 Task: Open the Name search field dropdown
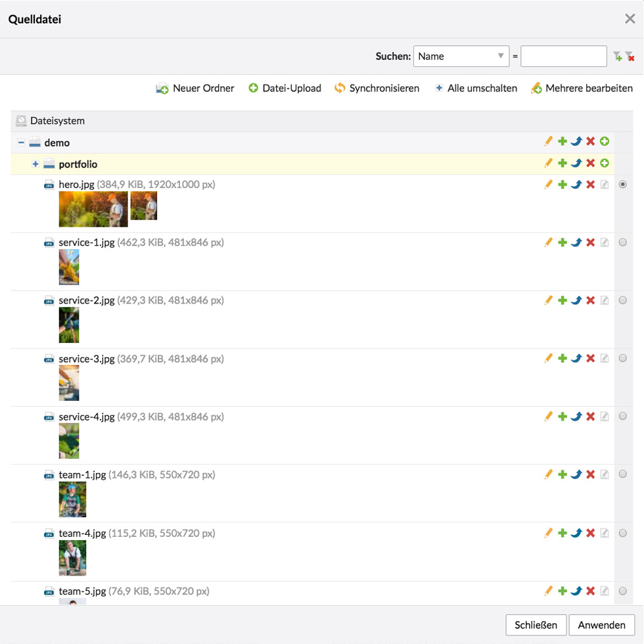pos(461,57)
